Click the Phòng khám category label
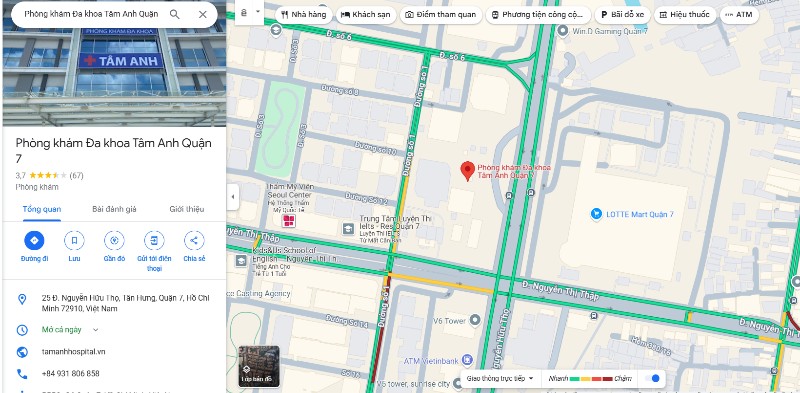This screenshot has width=800, height=393. [37, 187]
